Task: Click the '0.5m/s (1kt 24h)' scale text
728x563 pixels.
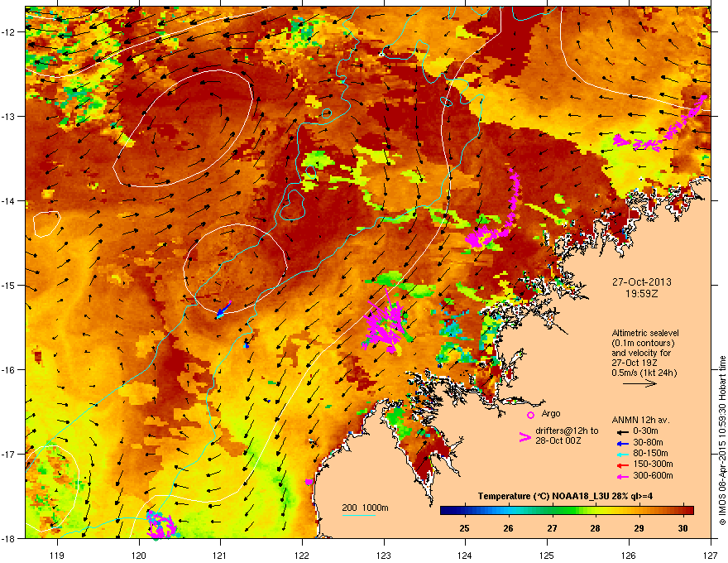Action: pyautogui.click(x=644, y=373)
